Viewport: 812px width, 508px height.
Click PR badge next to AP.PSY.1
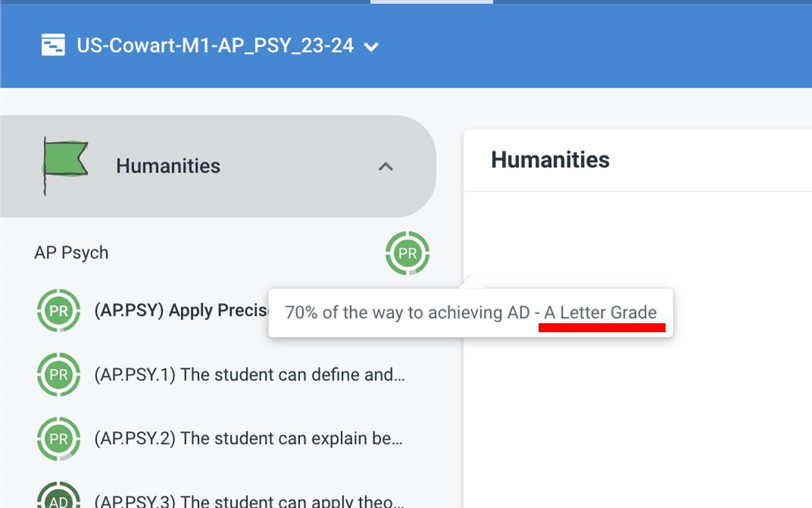tap(58, 375)
